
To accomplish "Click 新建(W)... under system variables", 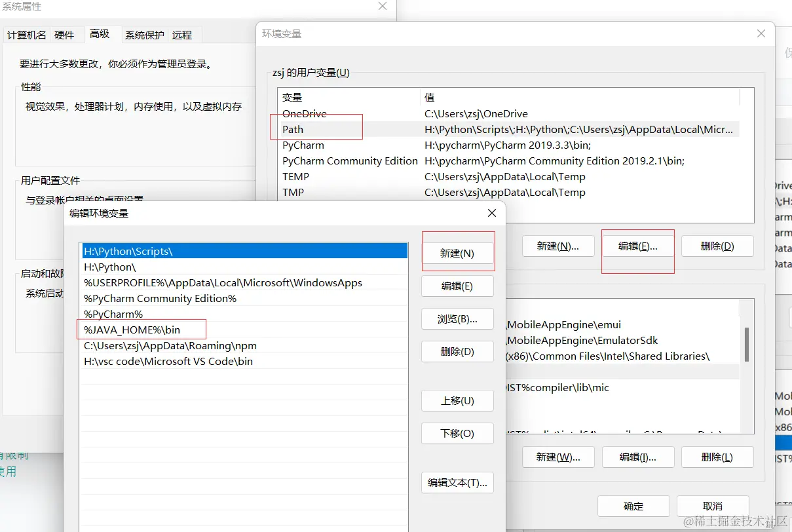I will click(x=558, y=457).
